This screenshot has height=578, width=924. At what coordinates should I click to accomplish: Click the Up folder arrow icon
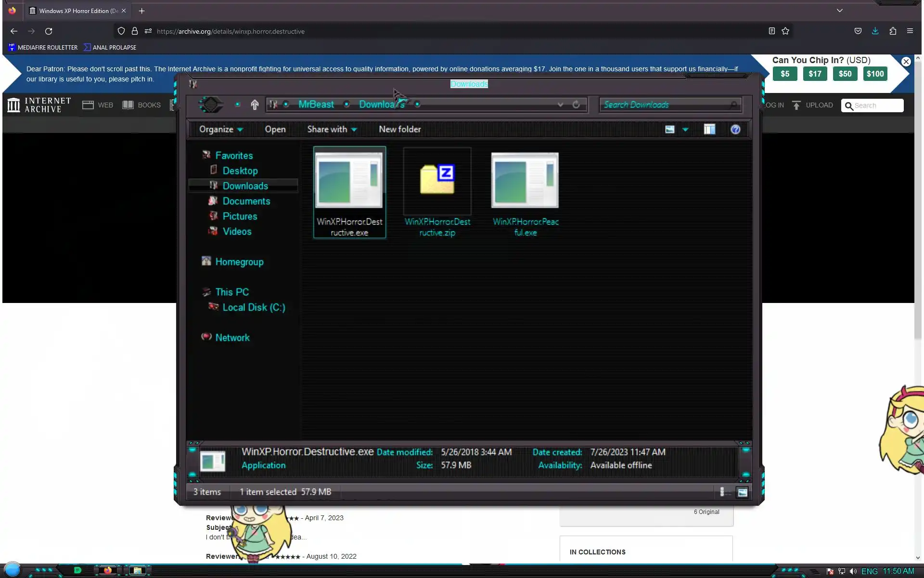(255, 105)
